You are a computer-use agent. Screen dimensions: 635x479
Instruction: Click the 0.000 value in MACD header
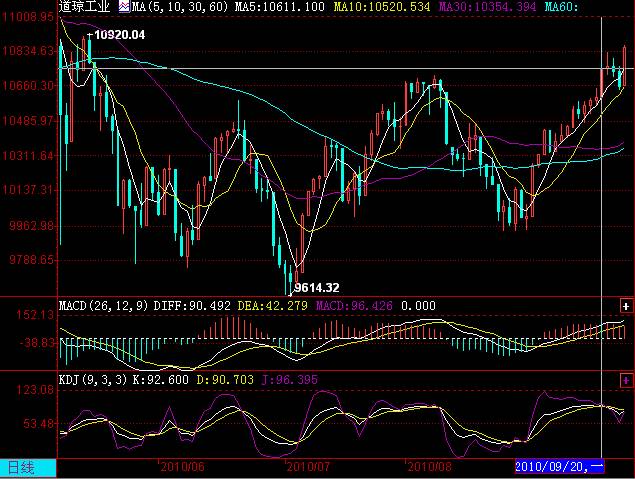click(418, 306)
